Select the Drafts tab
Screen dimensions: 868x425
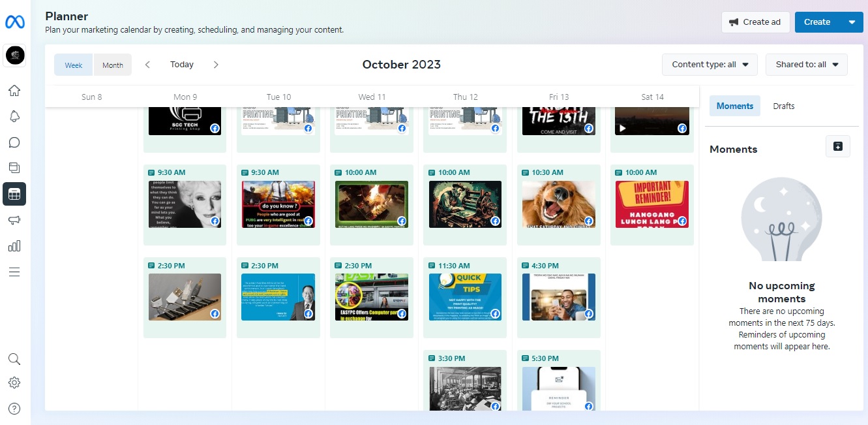784,106
